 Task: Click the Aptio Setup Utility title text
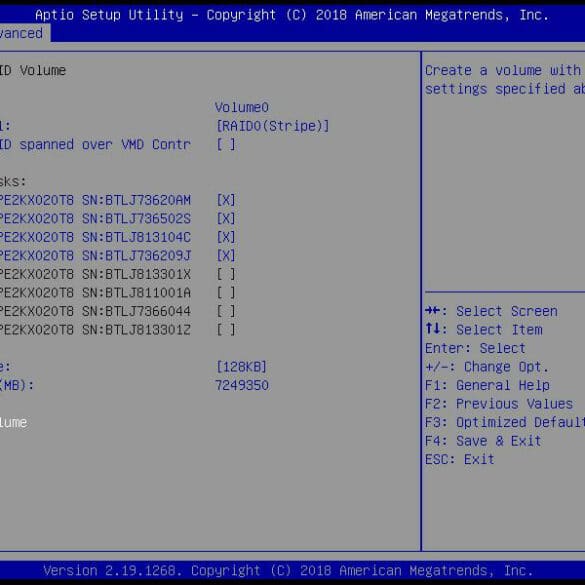(x=292, y=15)
